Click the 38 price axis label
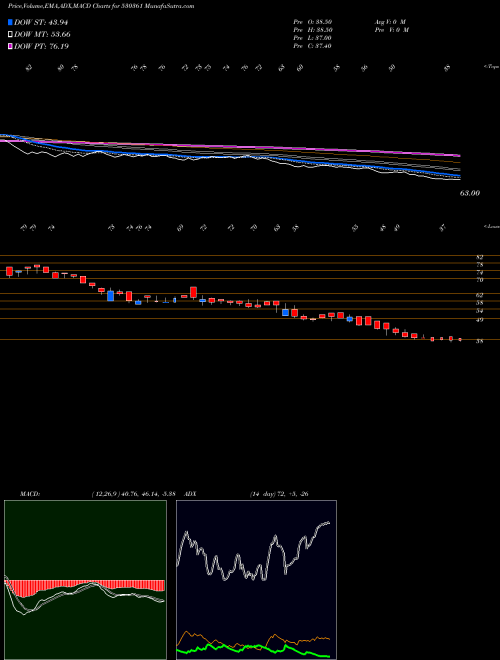Viewport: 500px width, 660px height. click(x=479, y=342)
